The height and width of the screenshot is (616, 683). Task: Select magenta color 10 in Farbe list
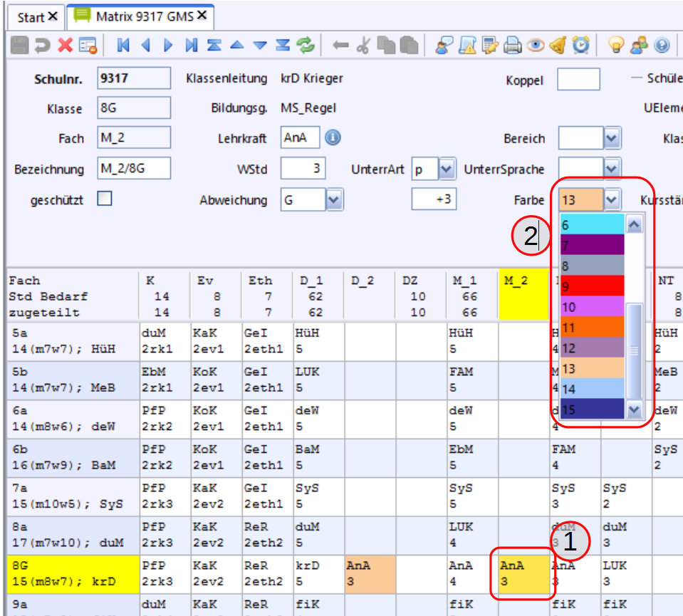point(592,306)
